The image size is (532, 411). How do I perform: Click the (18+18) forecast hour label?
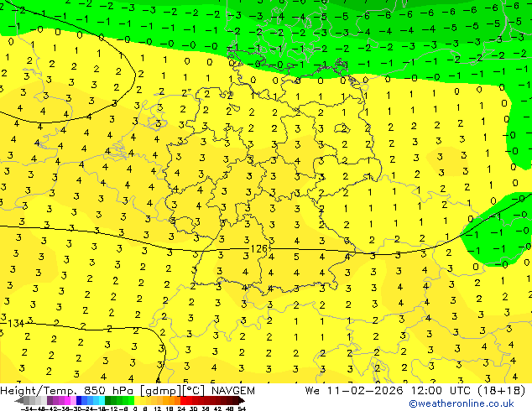click(x=502, y=391)
